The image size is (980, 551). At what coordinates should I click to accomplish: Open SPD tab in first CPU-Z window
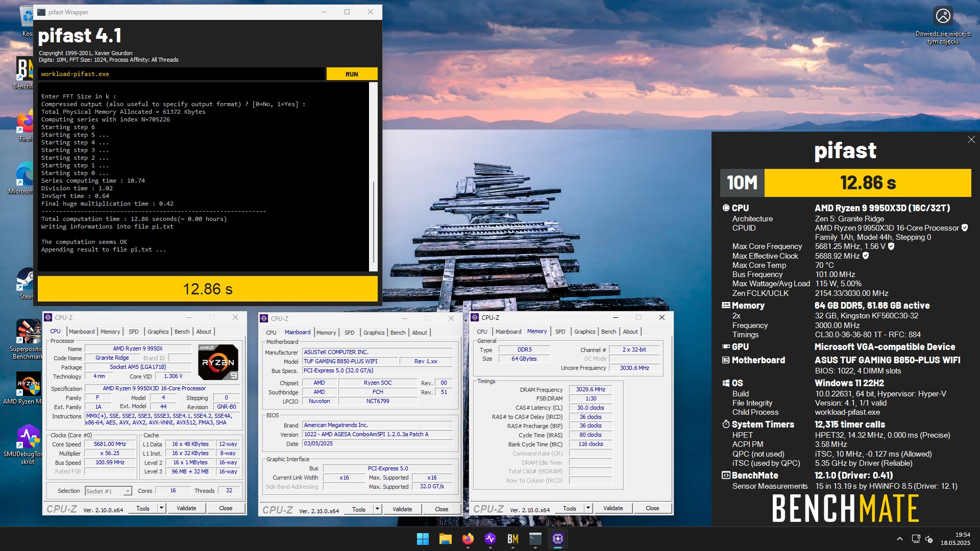(134, 332)
